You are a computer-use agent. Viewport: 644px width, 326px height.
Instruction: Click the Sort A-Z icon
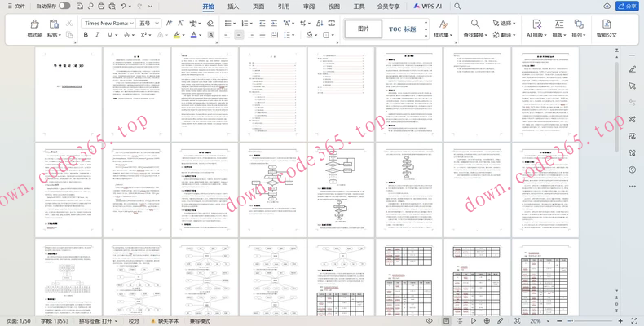point(320,24)
